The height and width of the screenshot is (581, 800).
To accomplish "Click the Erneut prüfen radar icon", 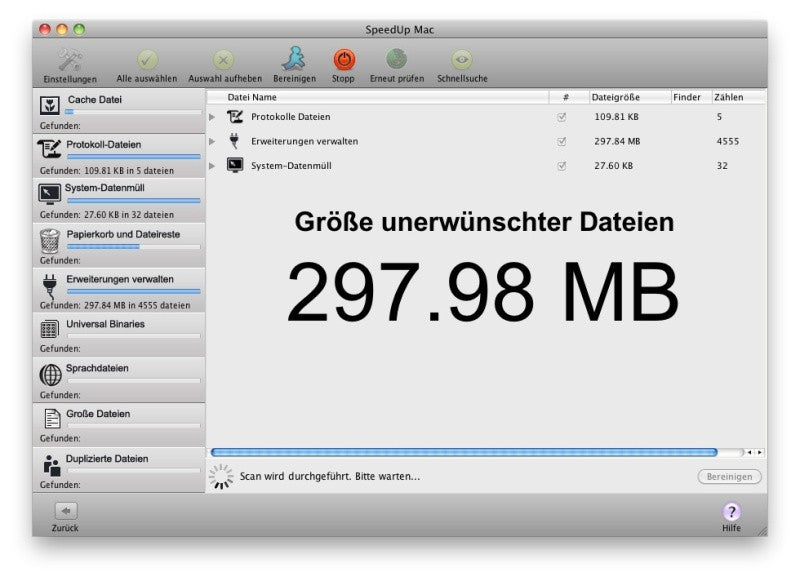I will click(396, 59).
